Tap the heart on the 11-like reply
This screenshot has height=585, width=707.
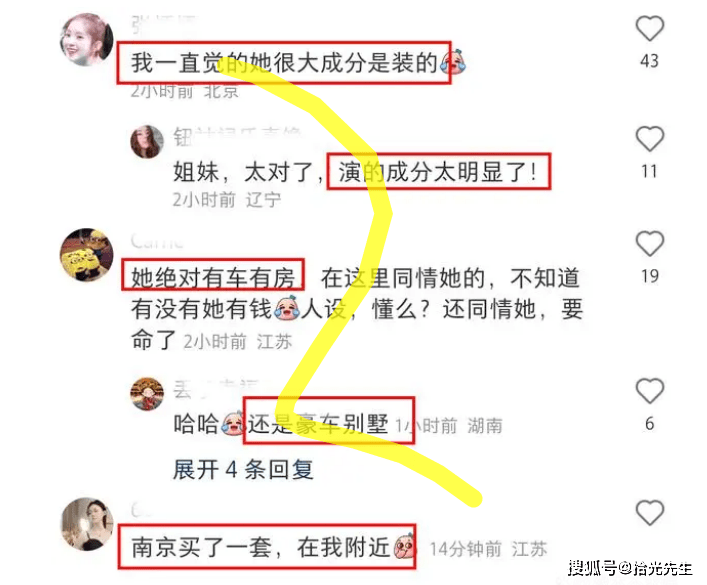[x=650, y=138]
